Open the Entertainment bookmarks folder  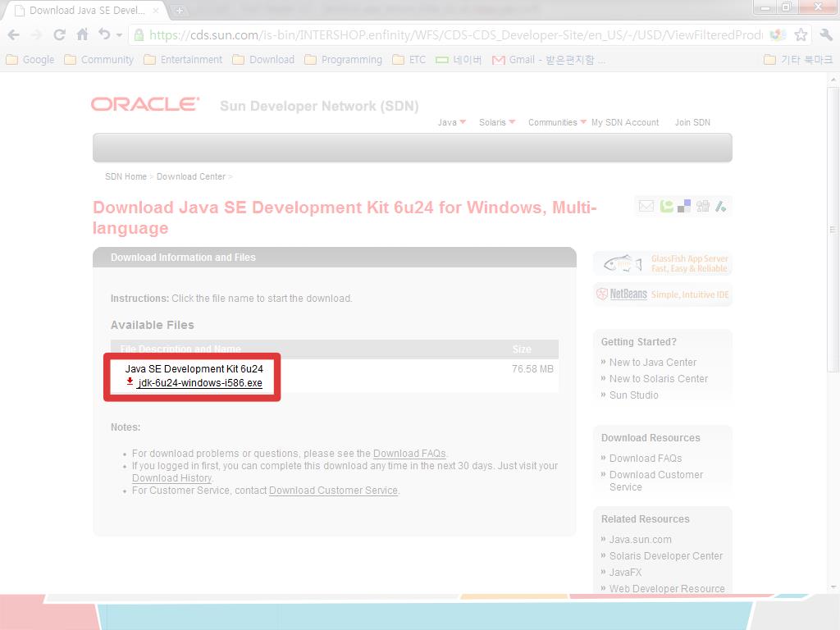click(183, 59)
